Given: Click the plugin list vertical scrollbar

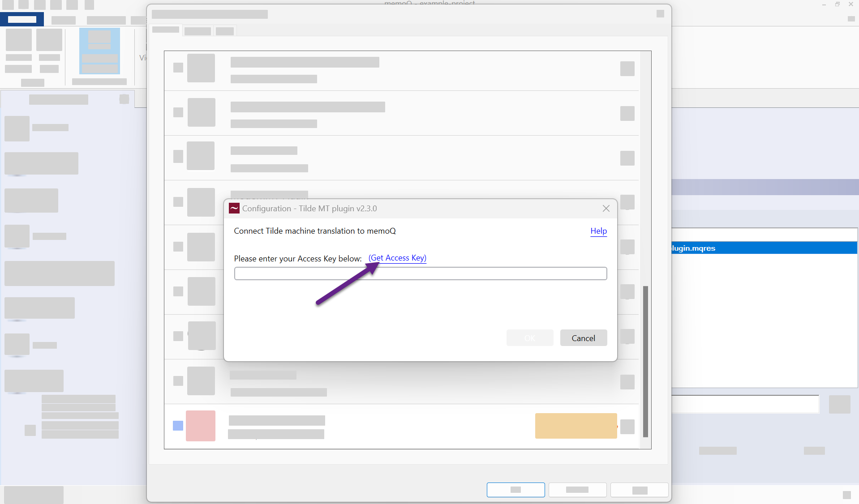Looking at the screenshot, I should pyautogui.click(x=645, y=361).
